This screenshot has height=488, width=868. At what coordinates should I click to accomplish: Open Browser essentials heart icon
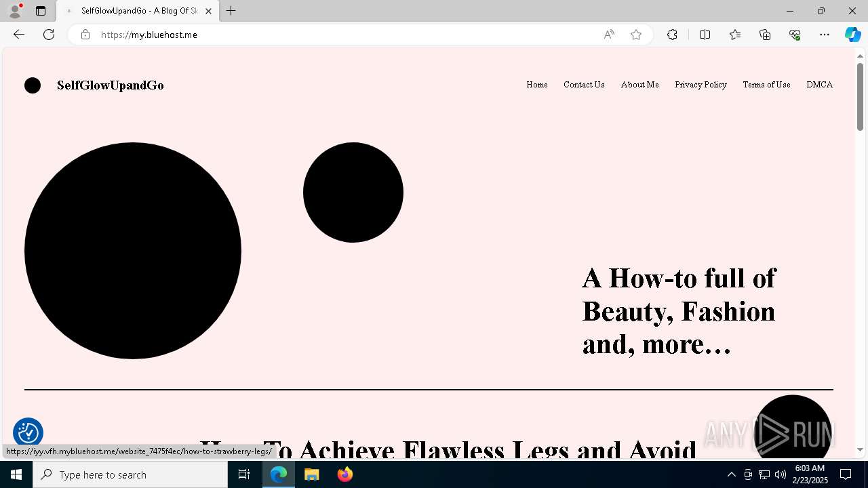click(795, 35)
